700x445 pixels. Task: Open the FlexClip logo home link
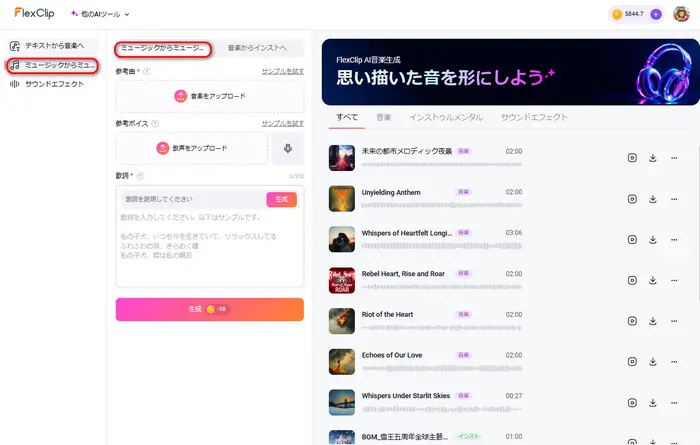pos(34,13)
